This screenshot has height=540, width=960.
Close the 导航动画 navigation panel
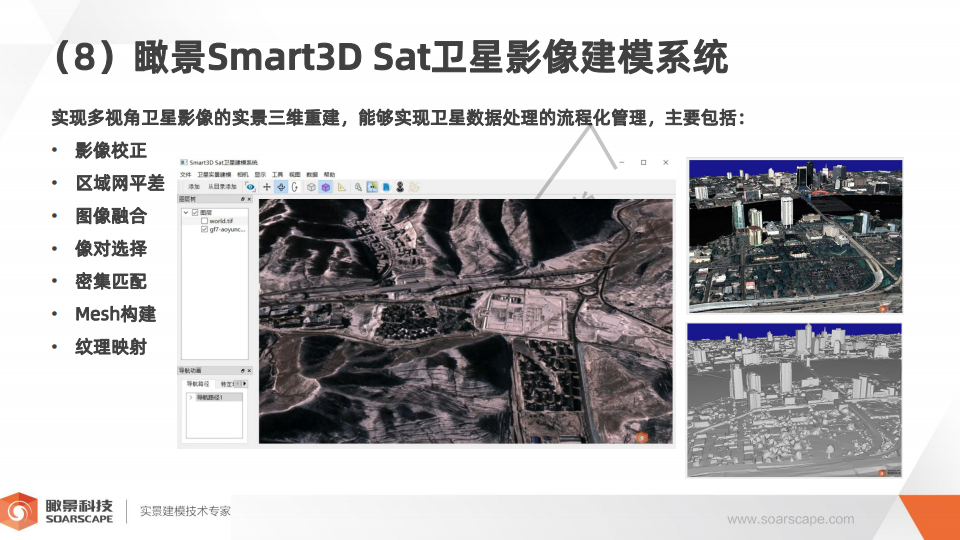[249, 370]
